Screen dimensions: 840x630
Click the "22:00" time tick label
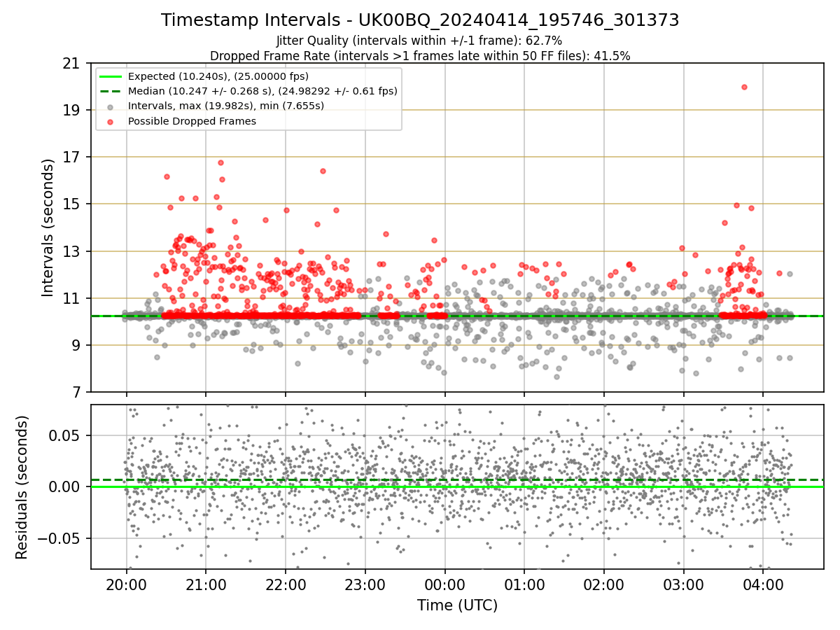(x=286, y=584)
